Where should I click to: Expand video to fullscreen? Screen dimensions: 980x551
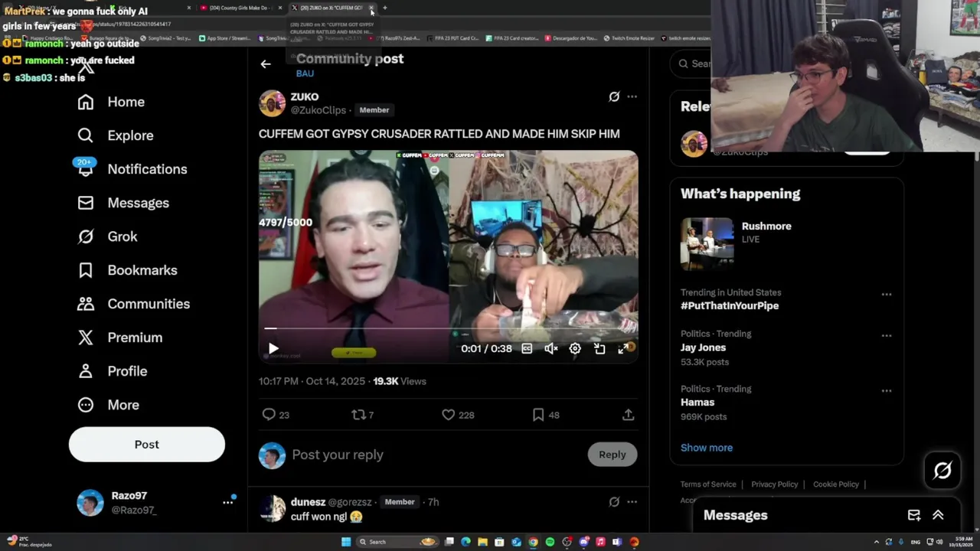[x=624, y=349]
